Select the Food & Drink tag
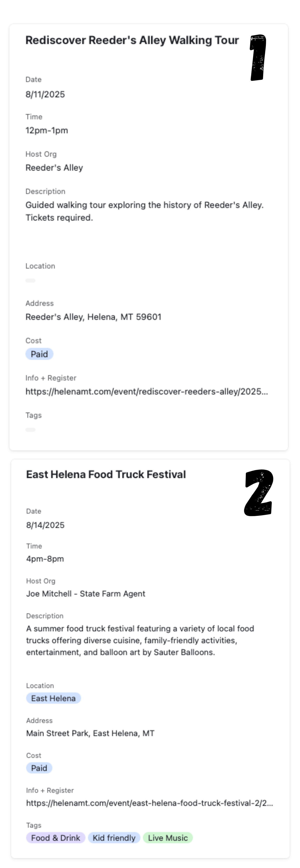Viewport: 300px width, 868px height. click(x=56, y=838)
